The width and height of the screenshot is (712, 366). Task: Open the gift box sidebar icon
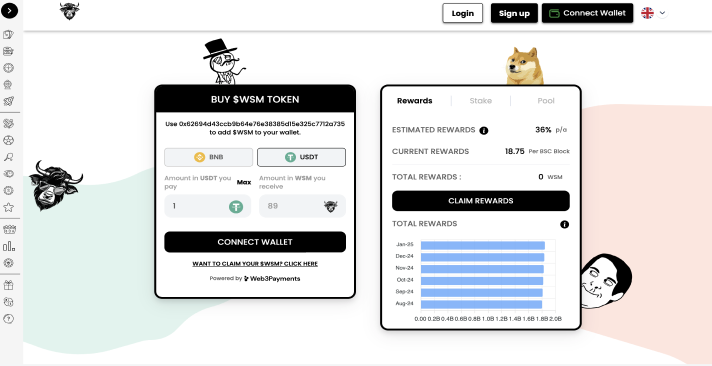[x=8, y=285]
